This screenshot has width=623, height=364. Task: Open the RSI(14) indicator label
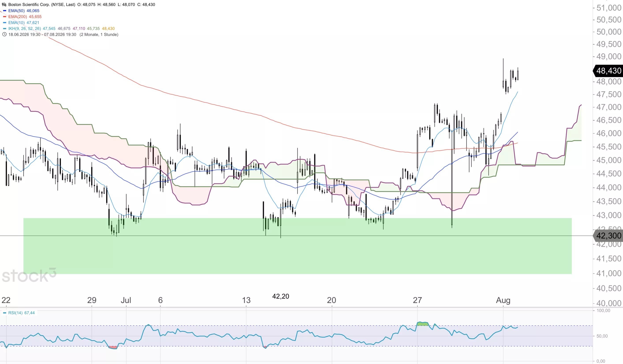(15, 313)
